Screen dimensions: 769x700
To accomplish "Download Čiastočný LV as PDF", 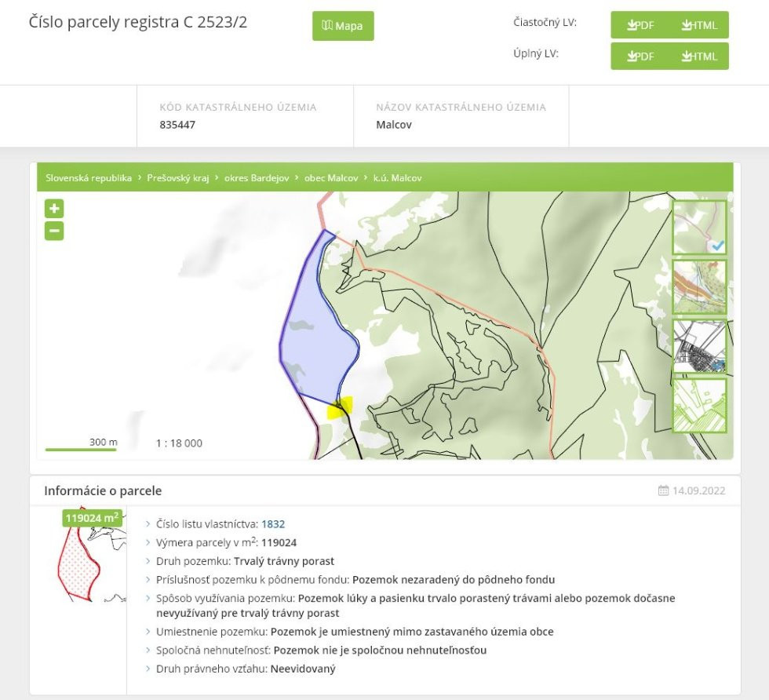I will tap(640, 25).
